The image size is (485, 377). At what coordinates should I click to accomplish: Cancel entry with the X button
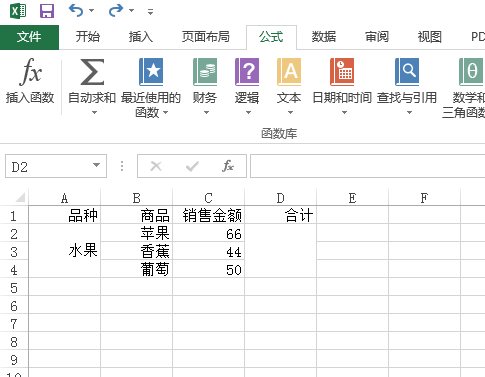coord(156,166)
